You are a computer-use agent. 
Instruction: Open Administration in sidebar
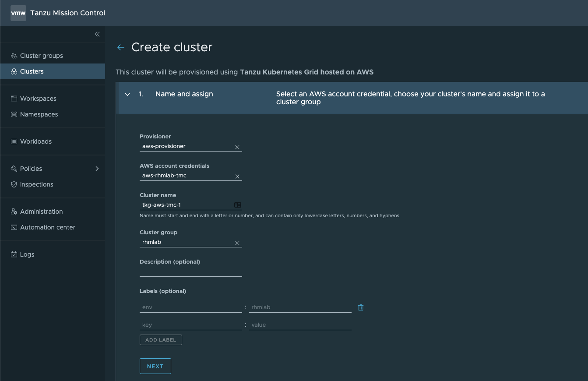click(x=53, y=212)
